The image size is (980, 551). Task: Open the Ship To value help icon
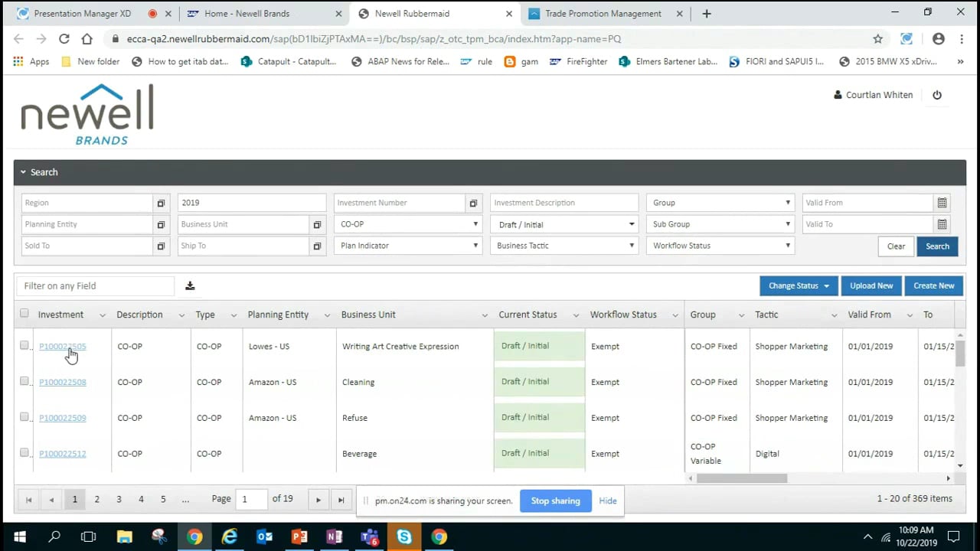tap(317, 246)
